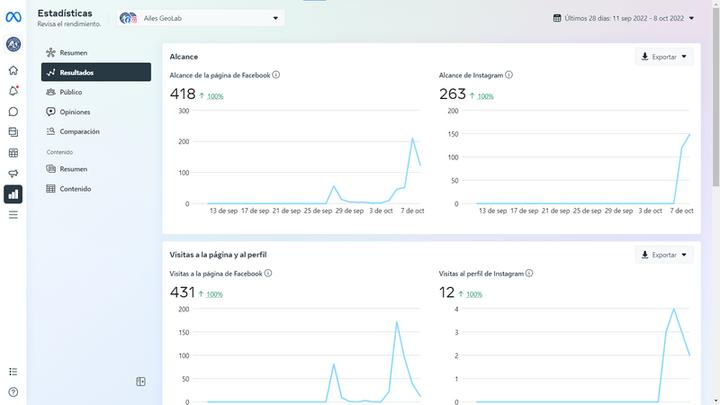This screenshot has width=720, height=405.
Task: Open the ads megaphone icon
Action: point(13,174)
